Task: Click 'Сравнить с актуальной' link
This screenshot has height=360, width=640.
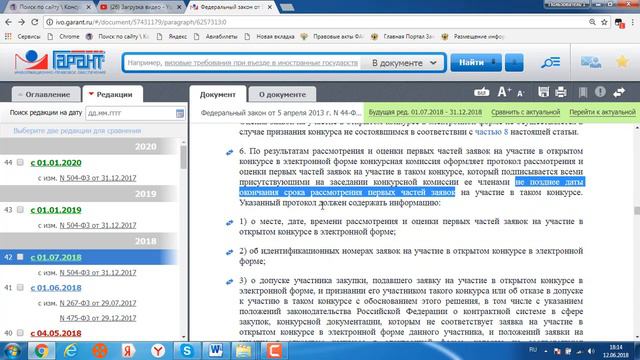Action: pyautogui.click(x=525, y=112)
